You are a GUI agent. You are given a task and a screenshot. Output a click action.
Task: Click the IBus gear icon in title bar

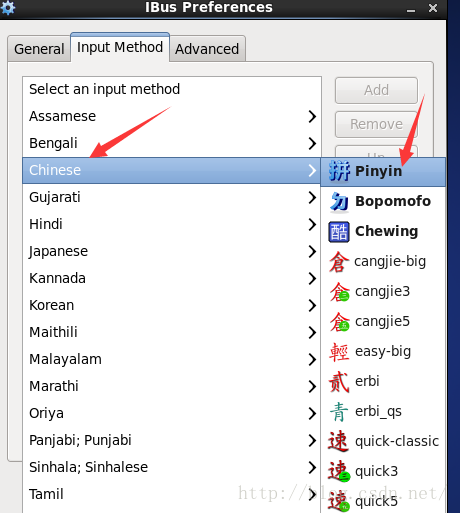[x=7, y=7]
